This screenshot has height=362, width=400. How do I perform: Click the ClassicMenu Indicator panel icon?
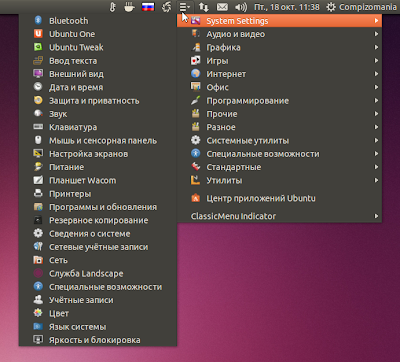[185, 7]
